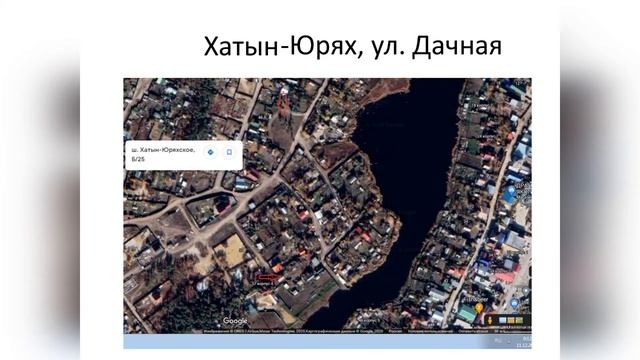Click the orange place pin near the green-roofed building

(x=479, y=308)
